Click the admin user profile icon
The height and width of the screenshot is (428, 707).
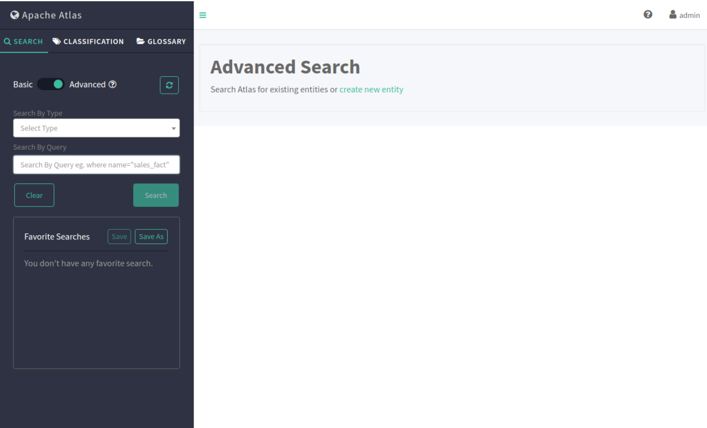click(673, 15)
